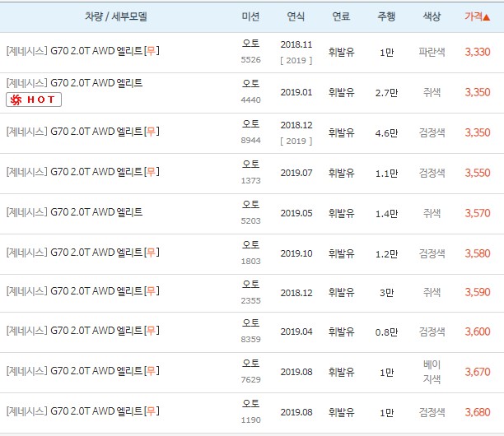Click the 색상 column header

pos(432,16)
